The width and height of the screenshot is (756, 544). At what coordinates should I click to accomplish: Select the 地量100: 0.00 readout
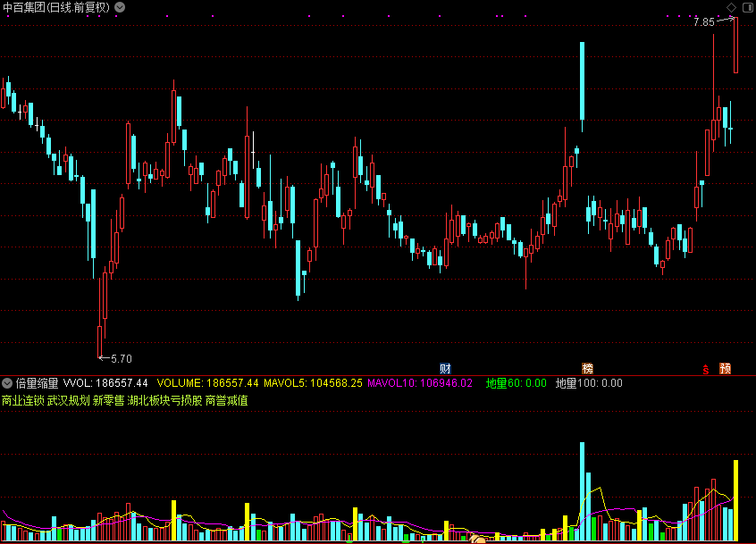point(589,383)
